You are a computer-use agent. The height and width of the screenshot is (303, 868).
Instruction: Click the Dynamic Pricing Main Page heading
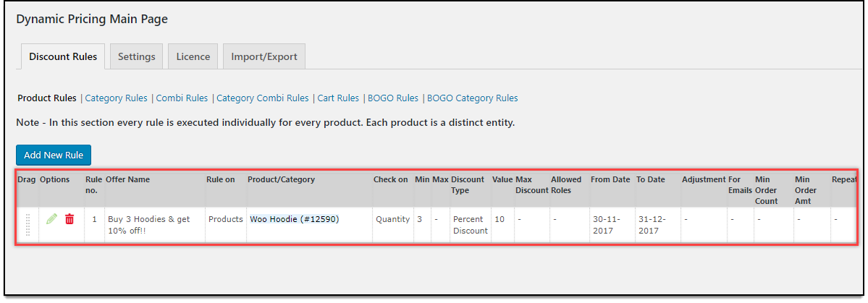click(92, 19)
